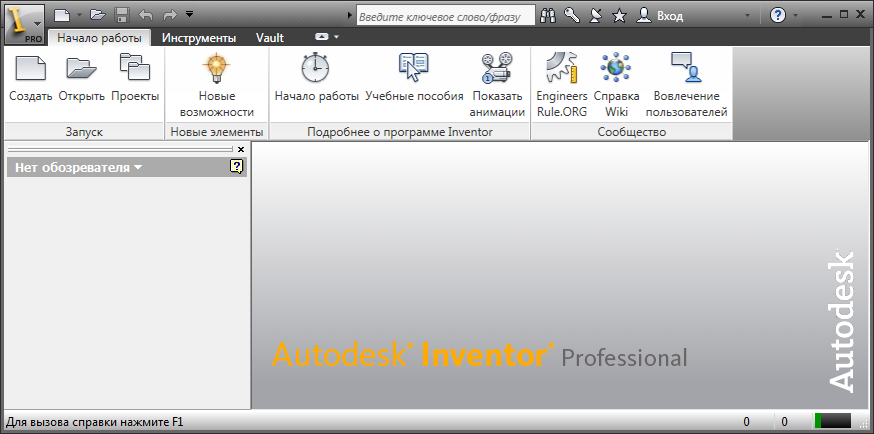Click the star Favorites icon
This screenshot has height=434, width=874.
coord(619,16)
